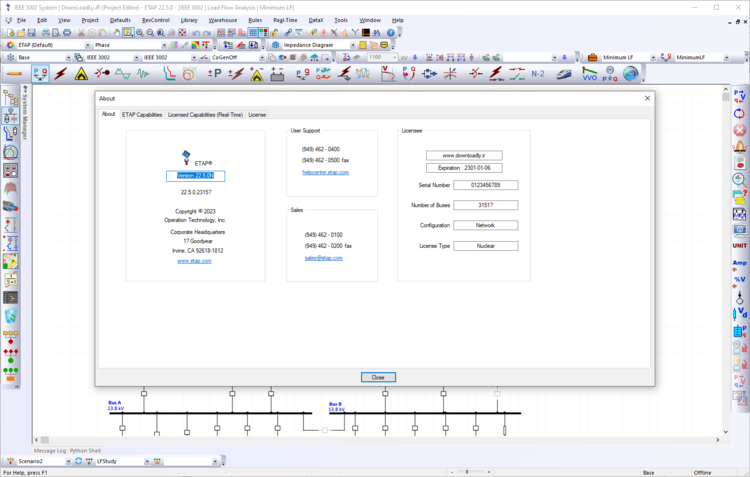Open the License tab
Screen dimensions: 750x477
click(x=257, y=115)
